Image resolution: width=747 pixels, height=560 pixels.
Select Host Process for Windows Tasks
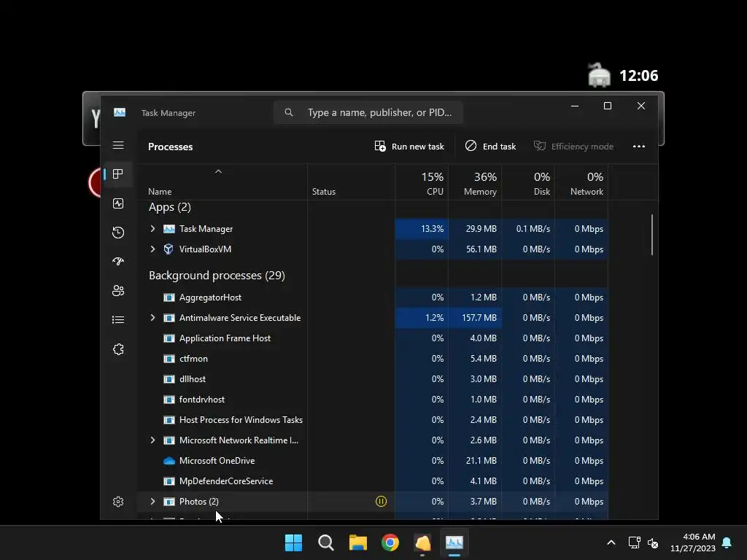(x=373, y=419)
